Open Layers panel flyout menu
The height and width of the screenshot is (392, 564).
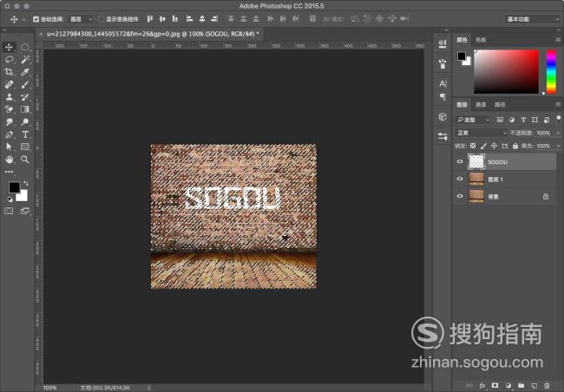pyautogui.click(x=558, y=104)
